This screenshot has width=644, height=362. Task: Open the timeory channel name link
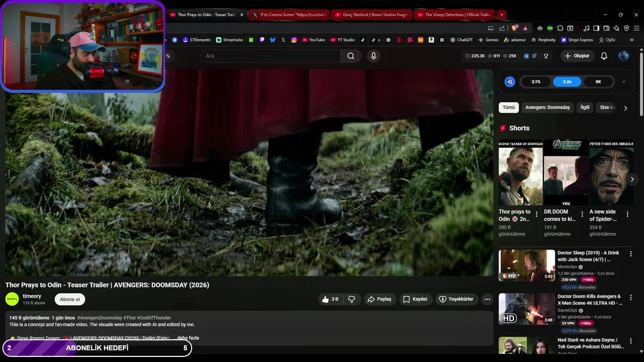[32, 296]
